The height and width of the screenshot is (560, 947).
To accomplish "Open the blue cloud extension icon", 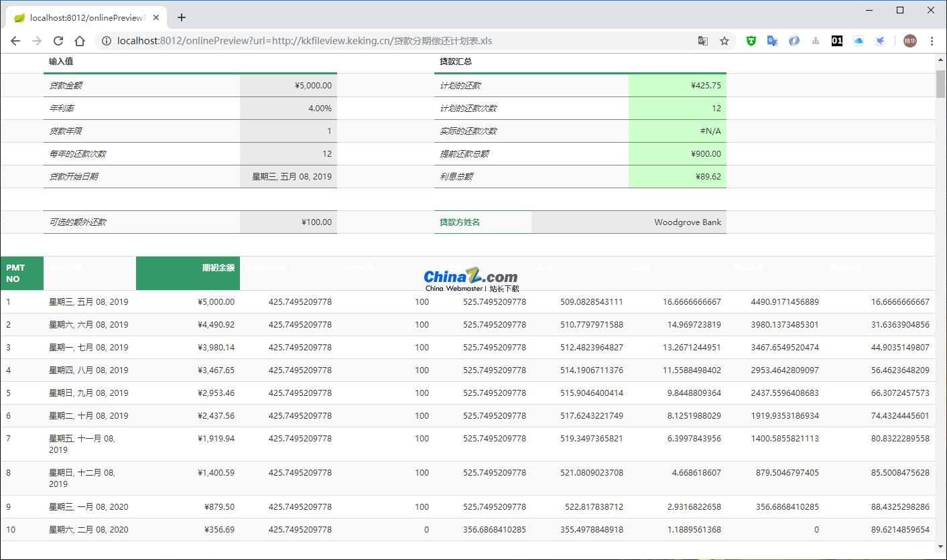I will click(859, 41).
